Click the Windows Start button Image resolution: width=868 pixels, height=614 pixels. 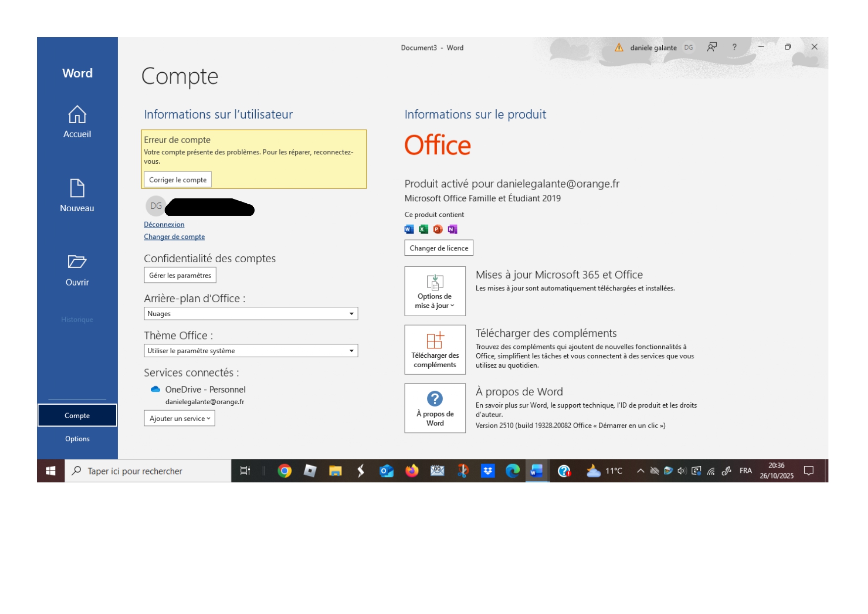coord(50,471)
